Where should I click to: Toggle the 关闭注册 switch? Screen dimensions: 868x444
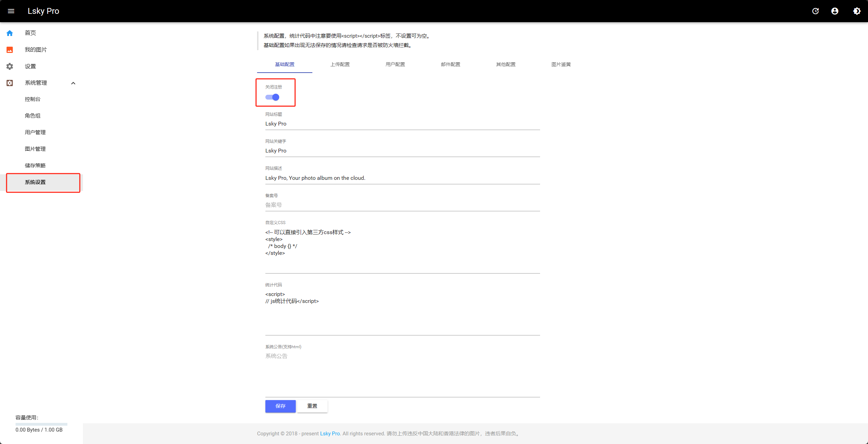coord(272,97)
